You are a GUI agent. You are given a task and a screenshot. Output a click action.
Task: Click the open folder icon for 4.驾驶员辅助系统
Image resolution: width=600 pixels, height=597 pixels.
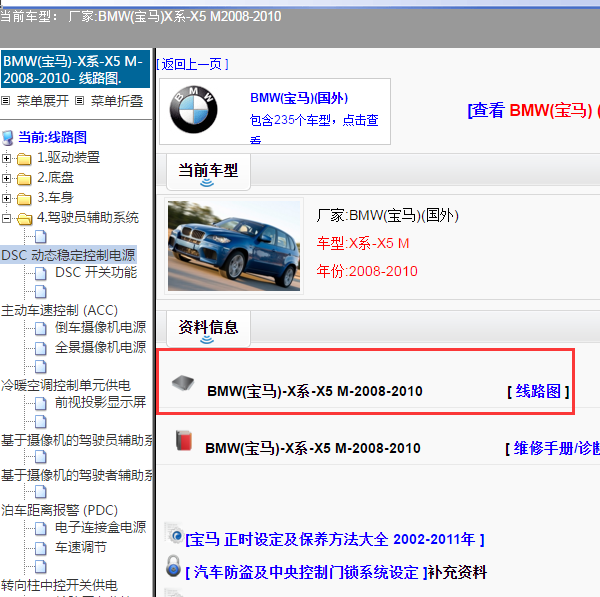24,219
